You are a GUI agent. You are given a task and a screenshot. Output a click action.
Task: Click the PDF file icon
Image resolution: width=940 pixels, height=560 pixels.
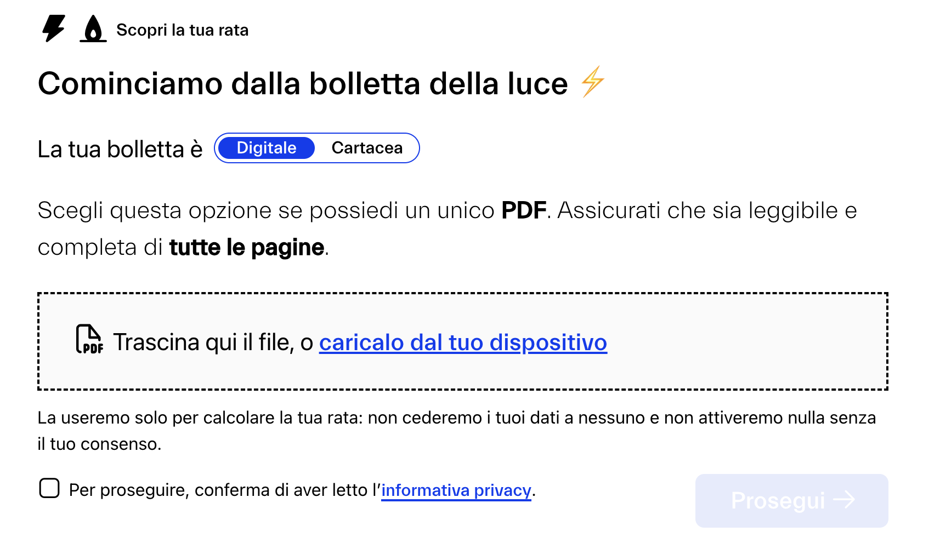point(89,339)
